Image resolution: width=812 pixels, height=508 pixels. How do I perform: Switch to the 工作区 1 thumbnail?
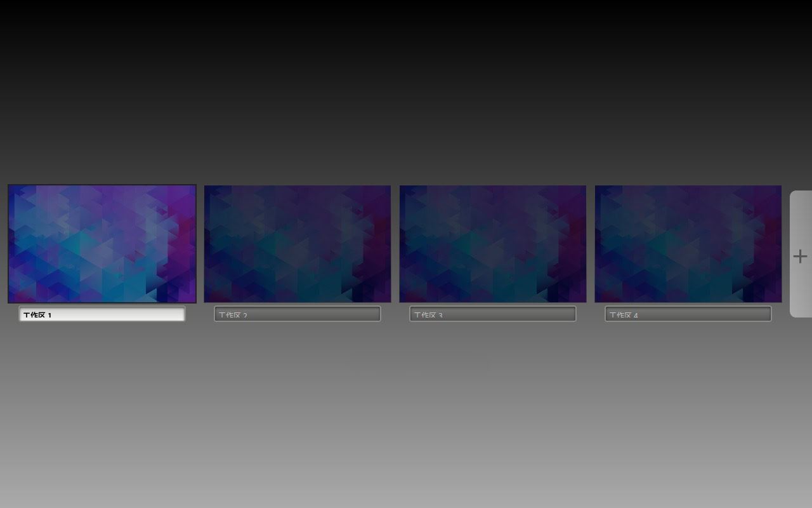[102, 244]
